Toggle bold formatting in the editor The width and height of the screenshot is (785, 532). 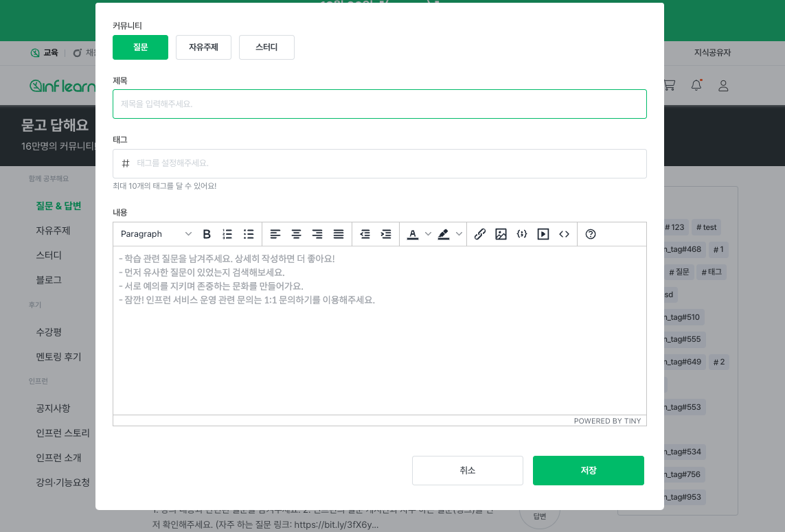tap(206, 234)
